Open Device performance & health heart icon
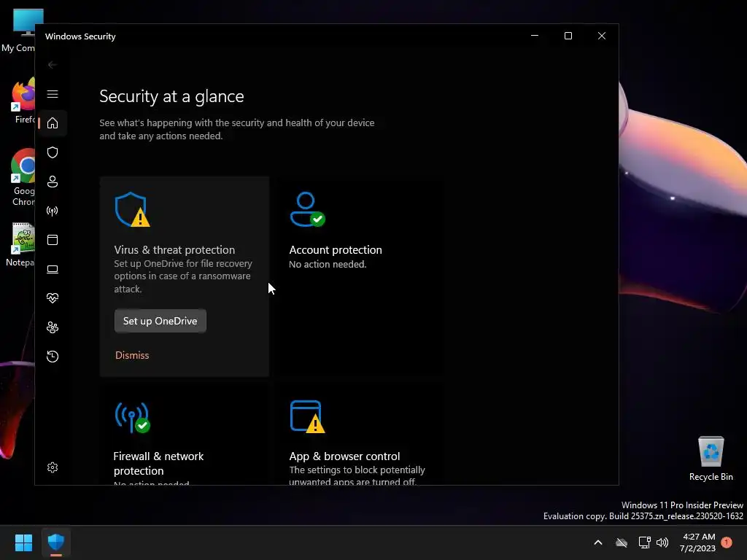Screen dimensions: 747x560 (x=53, y=298)
